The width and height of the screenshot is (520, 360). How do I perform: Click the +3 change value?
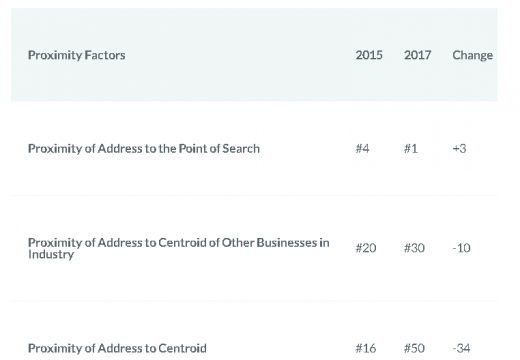click(459, 149)
